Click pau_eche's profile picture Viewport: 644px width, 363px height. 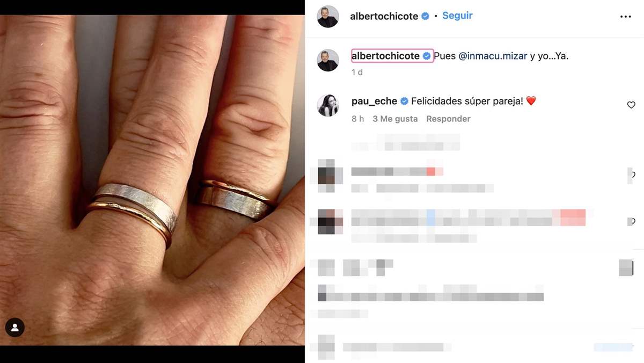coord(328,105)
